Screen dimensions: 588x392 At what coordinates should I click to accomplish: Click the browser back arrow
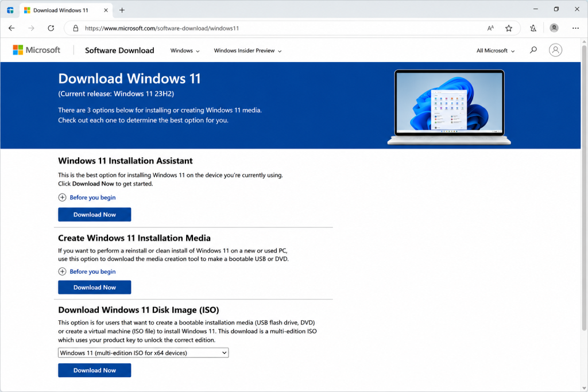(11, 28)
